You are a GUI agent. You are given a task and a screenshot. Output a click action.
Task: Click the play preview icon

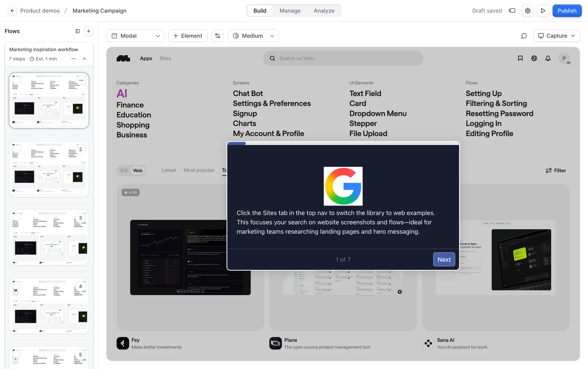pyautogui.click(x=543, y=11)
